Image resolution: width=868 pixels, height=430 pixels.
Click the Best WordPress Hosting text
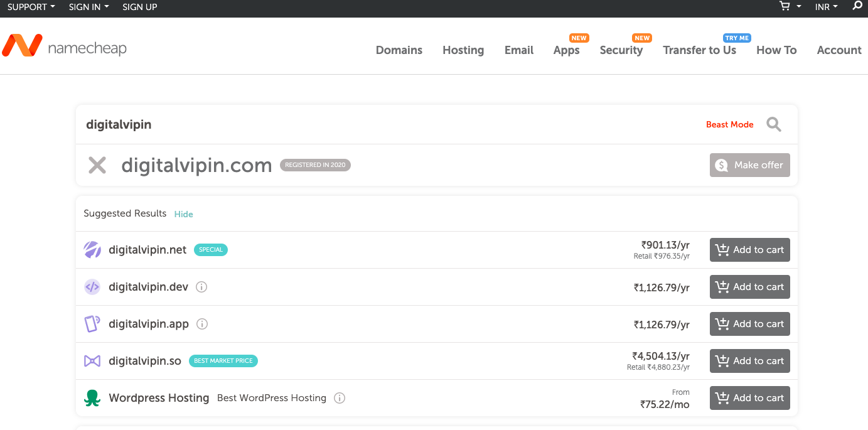tap(272, 398)
